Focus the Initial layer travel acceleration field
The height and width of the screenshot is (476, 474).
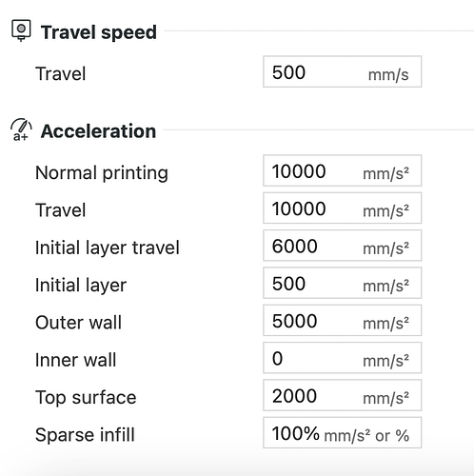(x=342, y=246)
